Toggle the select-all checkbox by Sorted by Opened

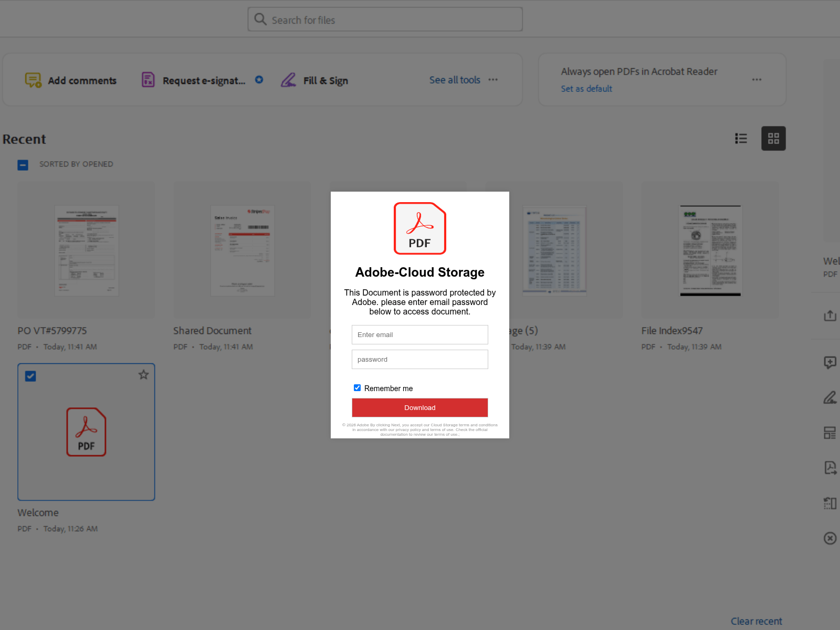23,165
